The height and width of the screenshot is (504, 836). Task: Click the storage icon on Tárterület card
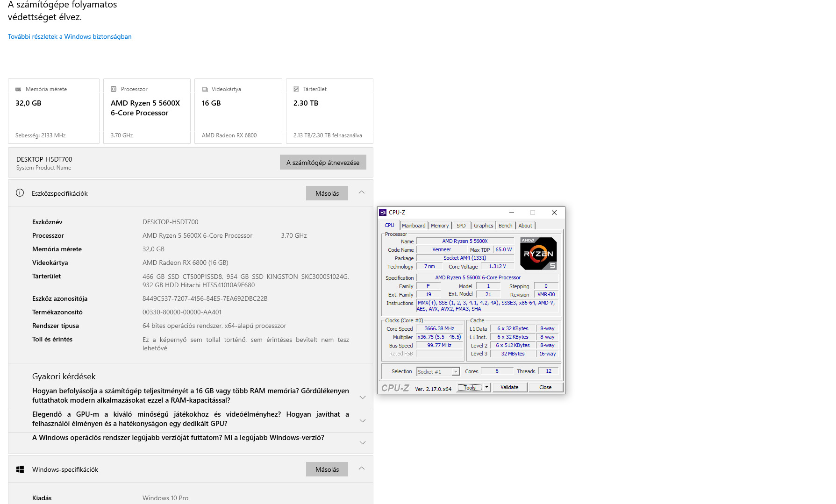[296, 89]
